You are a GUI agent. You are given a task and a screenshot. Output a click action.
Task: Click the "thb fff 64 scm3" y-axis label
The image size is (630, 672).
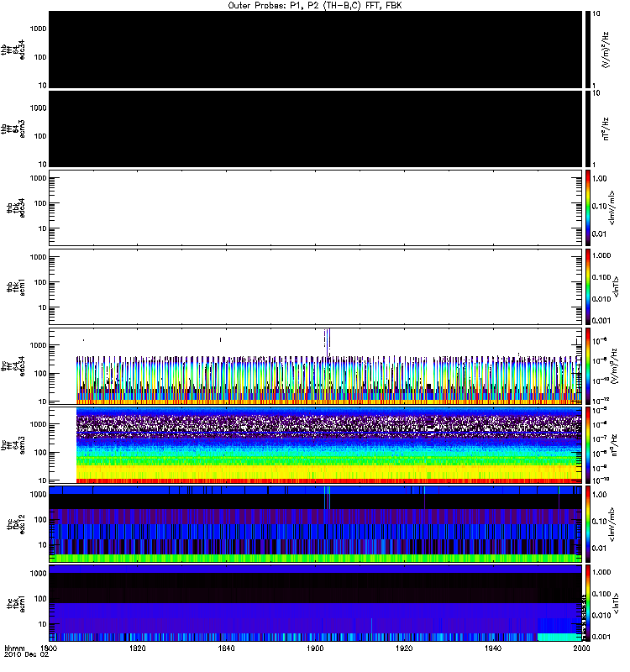pos(13,129)
